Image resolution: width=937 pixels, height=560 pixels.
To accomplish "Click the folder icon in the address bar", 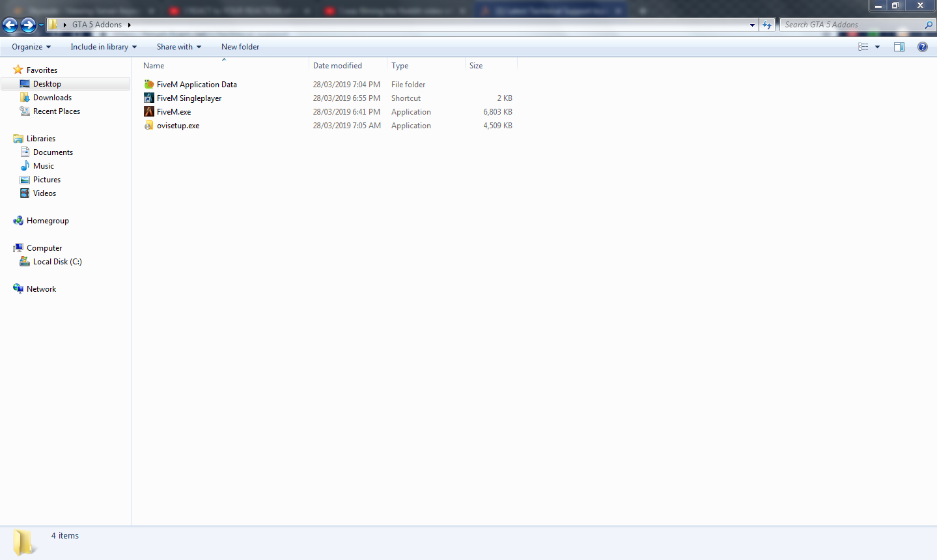I will click(x=54, y=25).
